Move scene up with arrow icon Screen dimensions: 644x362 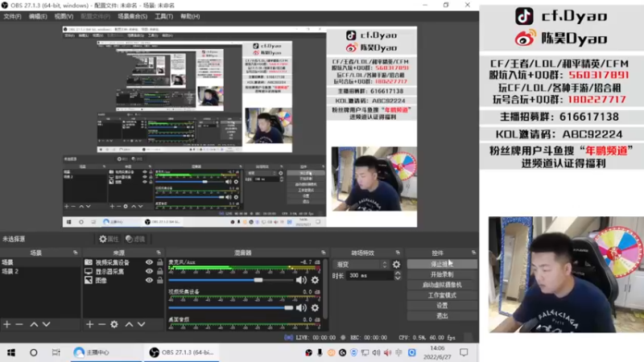click(x=34, y=324)
